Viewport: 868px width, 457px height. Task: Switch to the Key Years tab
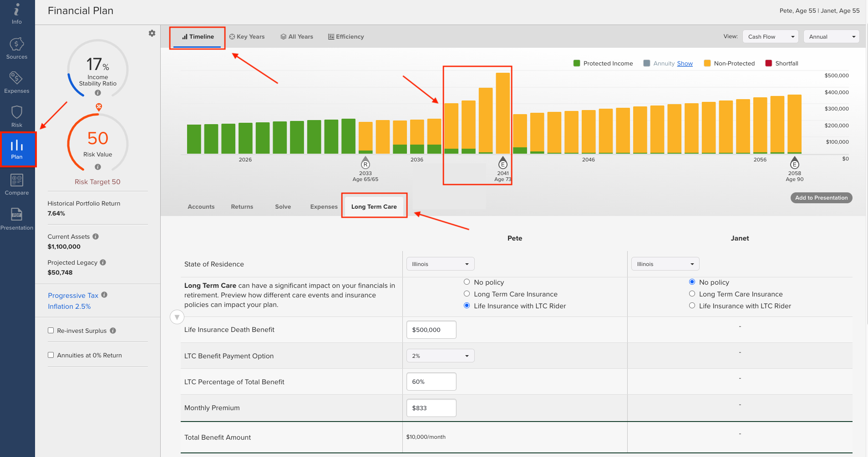click(x=247, y=37)
